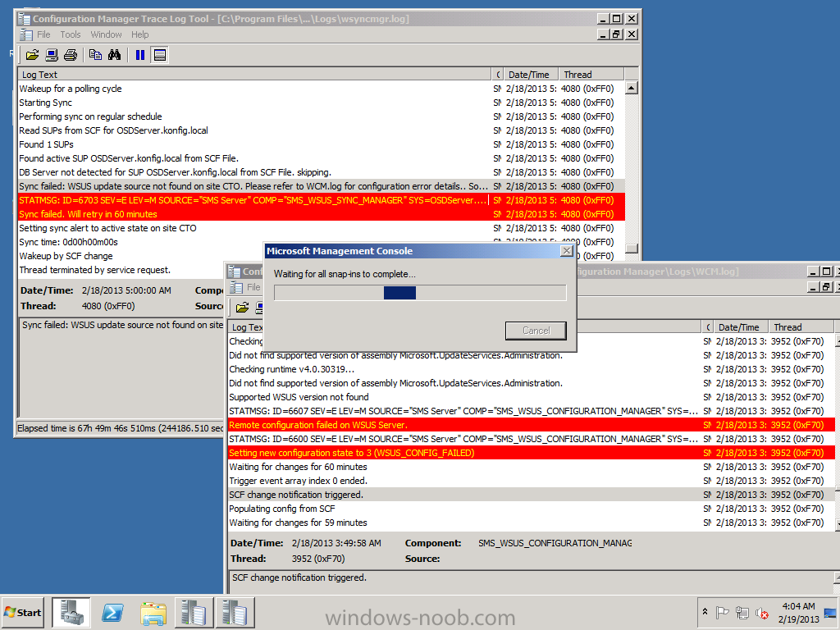Select the 'Found 1 SUPs' row
Viewport: 840px width, 630px height.
tap(322, 144)
